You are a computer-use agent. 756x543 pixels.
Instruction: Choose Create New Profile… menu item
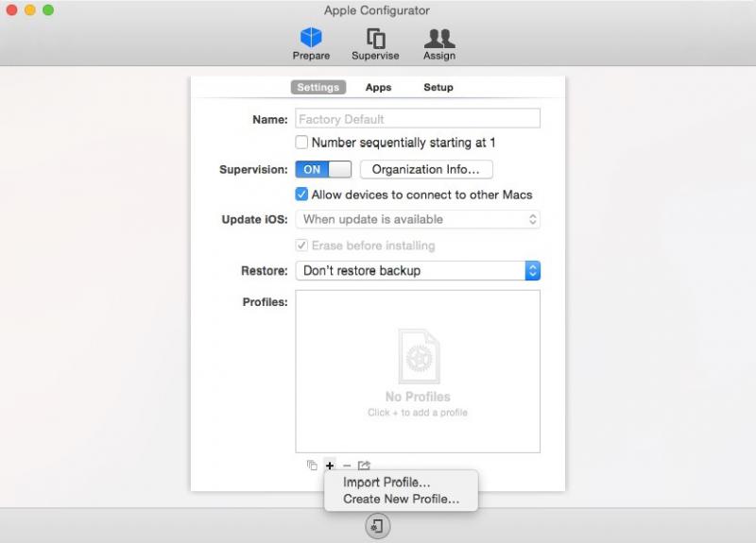[x=401, y=500]
